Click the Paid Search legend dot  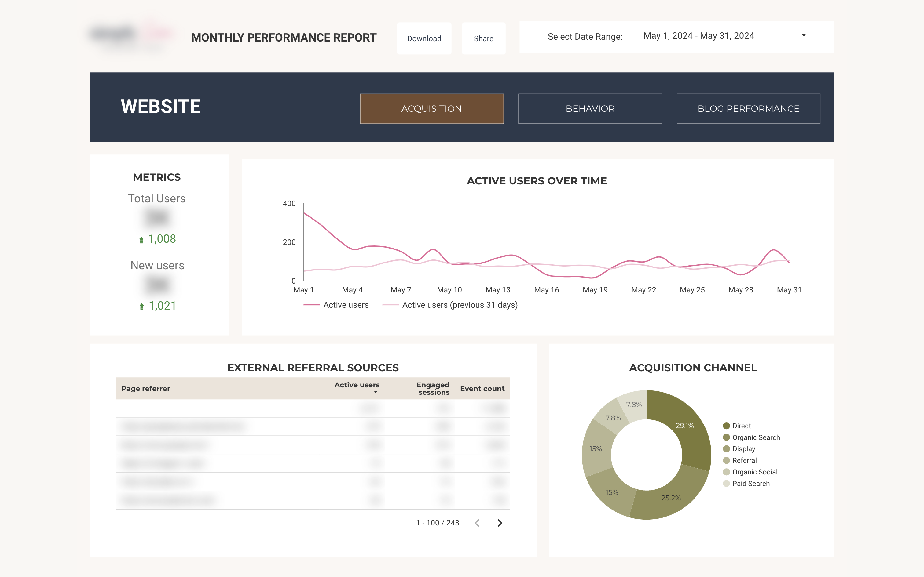pos(726,484)
